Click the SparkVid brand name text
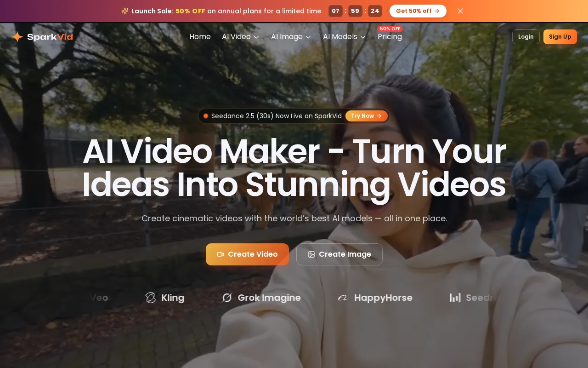The width and height of the screenshot is (588, 368). point(50,37)
